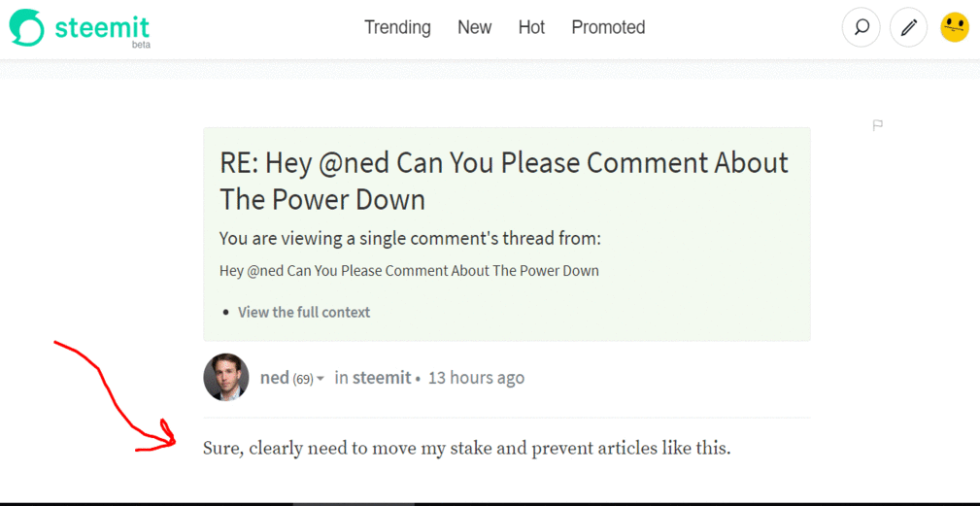
Task: Click the steemit wordmark text
Action: pyautogui.click(x=102, y=27)
